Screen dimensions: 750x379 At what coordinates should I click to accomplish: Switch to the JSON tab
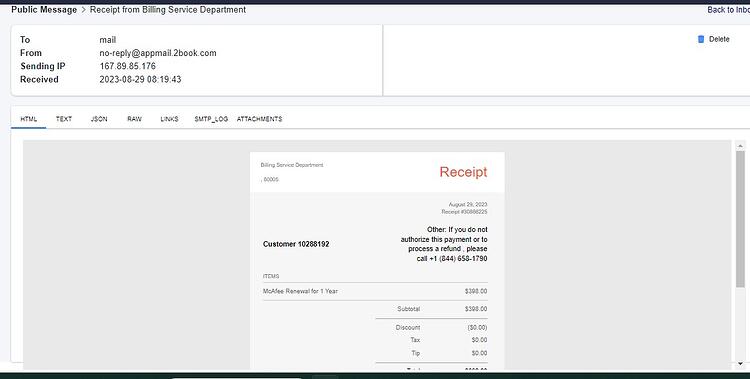99,119
